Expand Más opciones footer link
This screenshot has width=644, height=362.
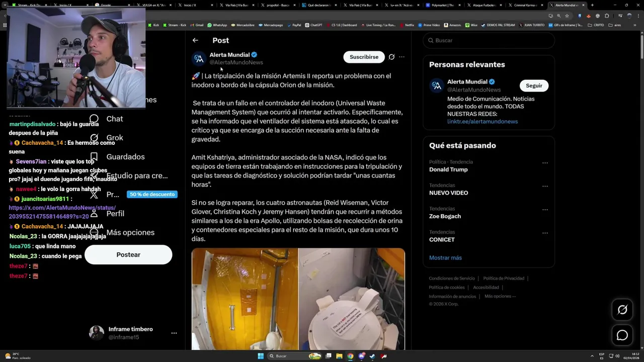click(x=500, y=296)
